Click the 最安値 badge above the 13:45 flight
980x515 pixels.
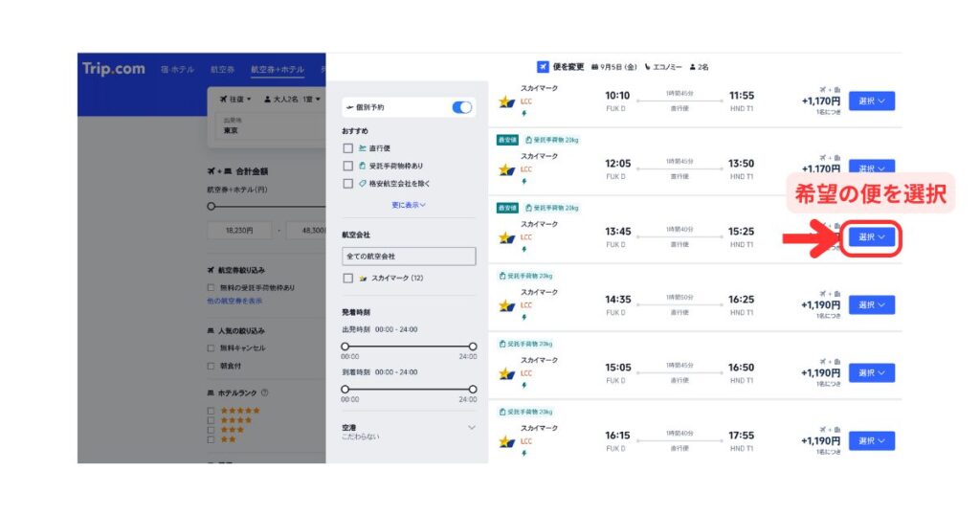[507, 208]
